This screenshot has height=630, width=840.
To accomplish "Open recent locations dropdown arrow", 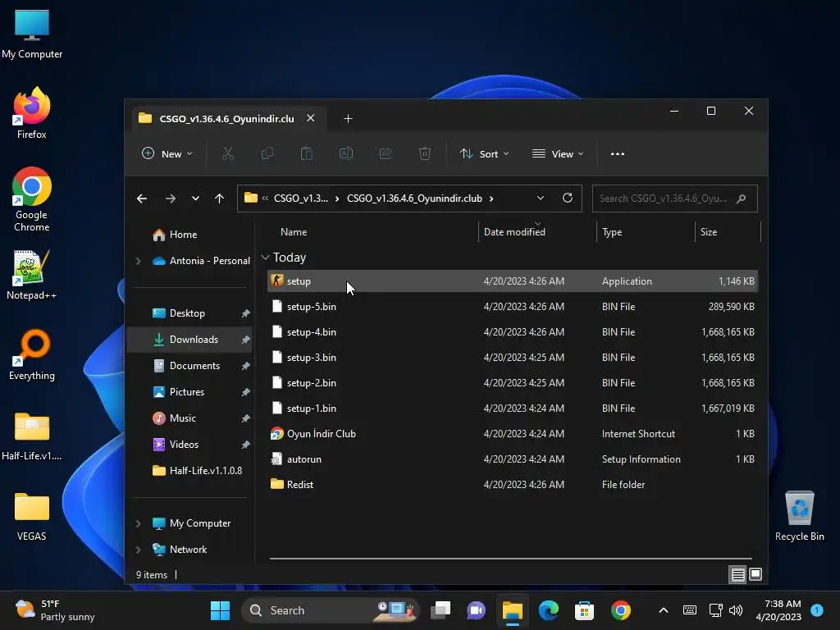I will pyautogui.click(x=195, y=199).
